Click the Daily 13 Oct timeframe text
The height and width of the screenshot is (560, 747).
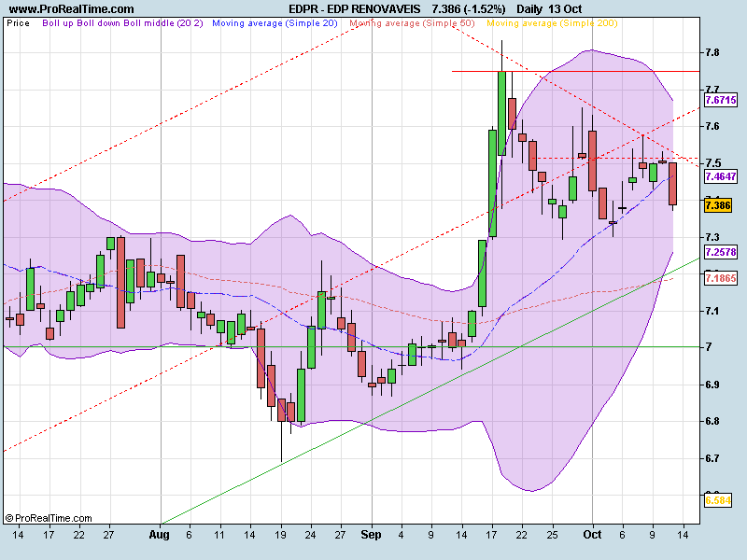click(549, 9)
